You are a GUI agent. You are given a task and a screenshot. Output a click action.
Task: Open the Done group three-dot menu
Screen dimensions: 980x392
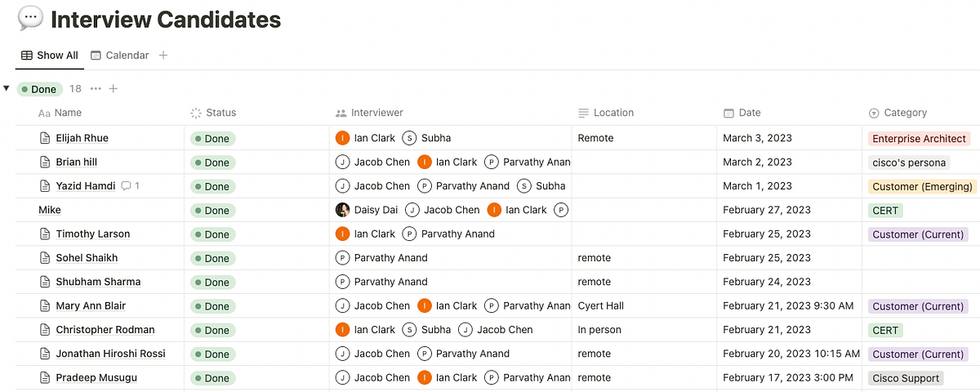click(96, 89)
